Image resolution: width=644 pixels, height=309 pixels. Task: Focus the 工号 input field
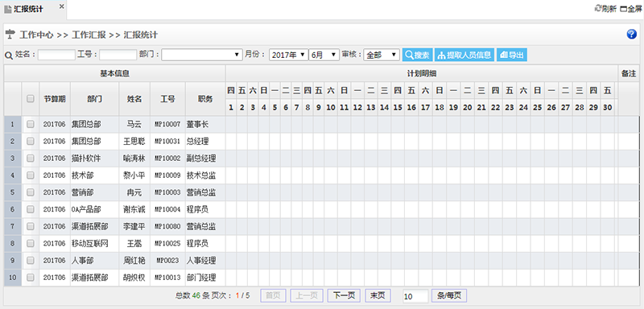point(118,55)
